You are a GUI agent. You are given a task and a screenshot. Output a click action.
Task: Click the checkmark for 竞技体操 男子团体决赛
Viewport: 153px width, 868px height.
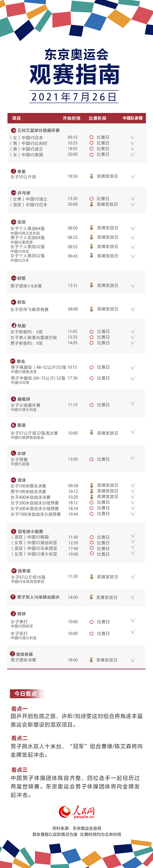click(133, 660)
